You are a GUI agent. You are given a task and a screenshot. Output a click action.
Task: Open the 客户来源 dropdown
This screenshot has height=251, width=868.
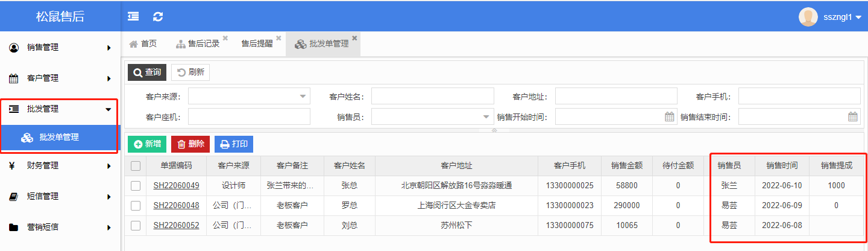click(x=303, y=97)
